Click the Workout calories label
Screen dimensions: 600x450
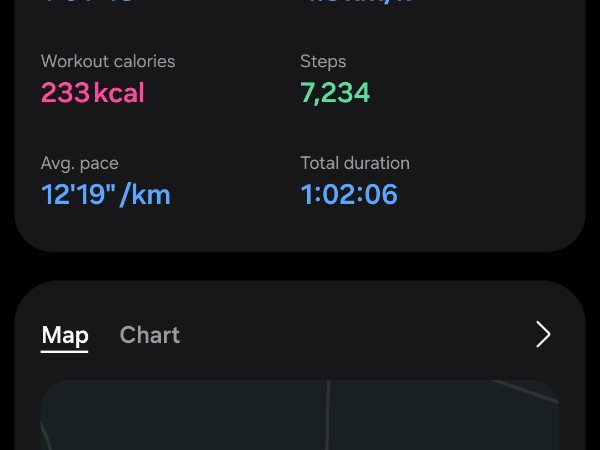click(x=108, y=61)
